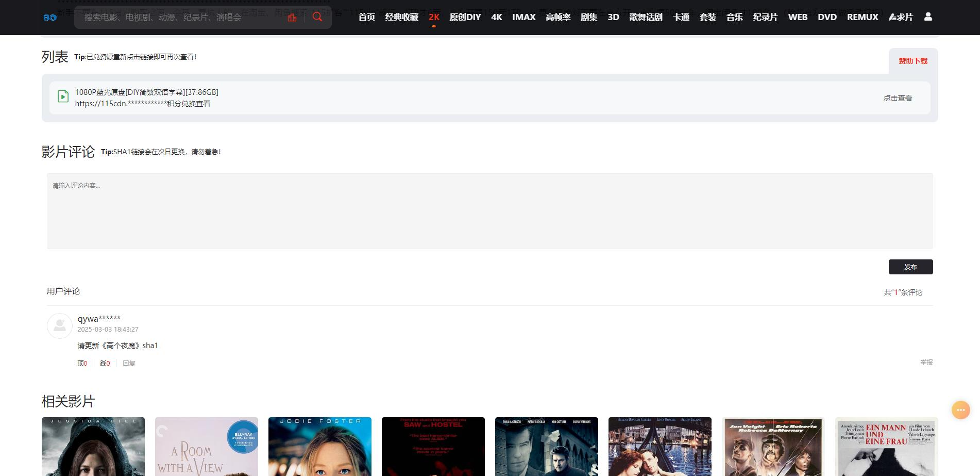Click 回复 to reply to comment

(x=129, y=364)
